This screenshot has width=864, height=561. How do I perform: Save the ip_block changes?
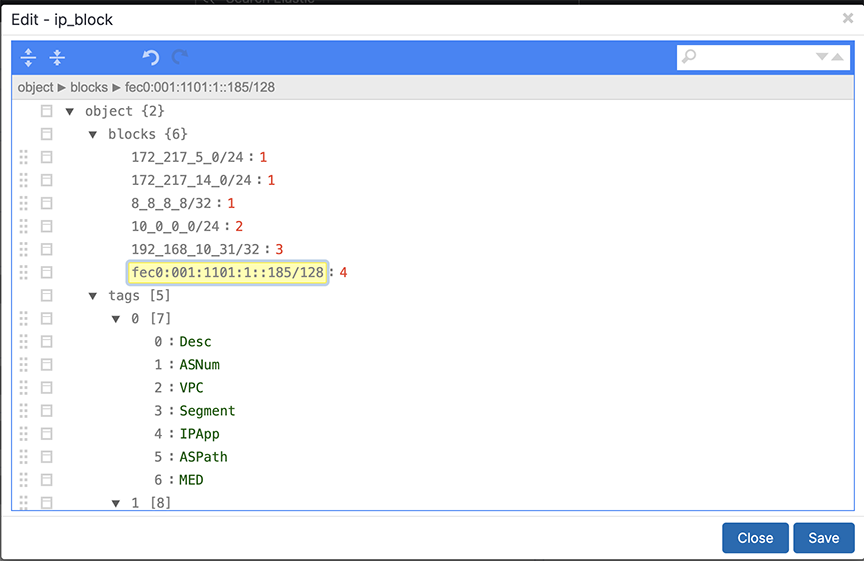coord(824,538)
